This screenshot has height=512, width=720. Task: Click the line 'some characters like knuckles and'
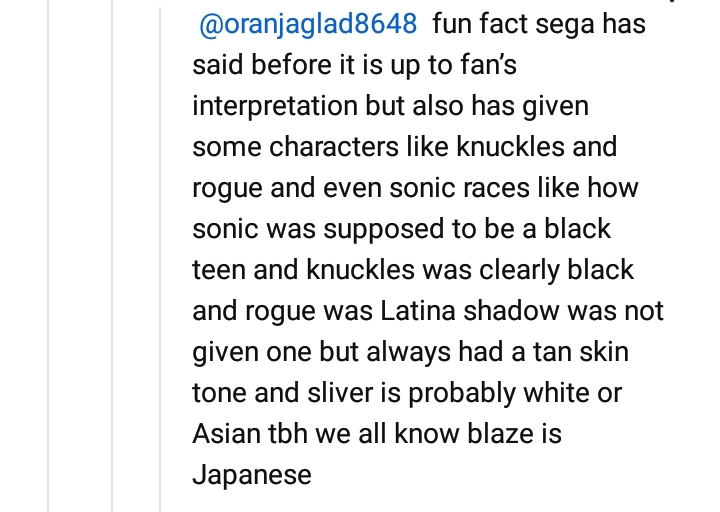point(404,147)
